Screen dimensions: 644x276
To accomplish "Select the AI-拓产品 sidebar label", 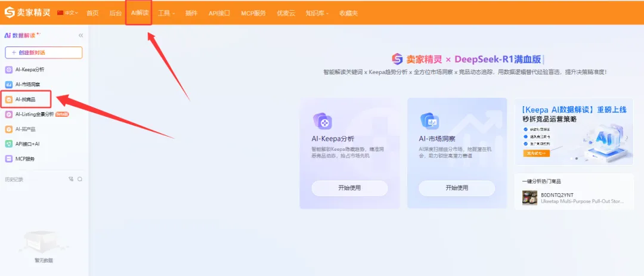I will [x=26, y=129].
